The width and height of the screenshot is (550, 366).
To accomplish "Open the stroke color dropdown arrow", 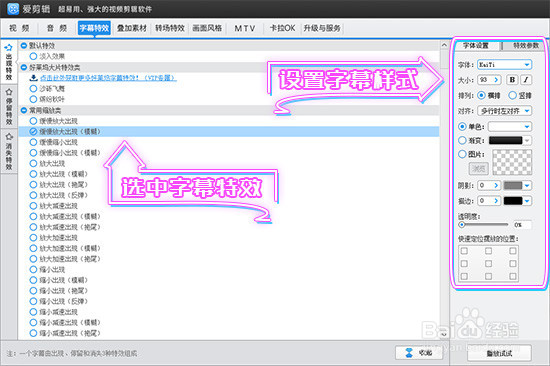I will (527, 201).
